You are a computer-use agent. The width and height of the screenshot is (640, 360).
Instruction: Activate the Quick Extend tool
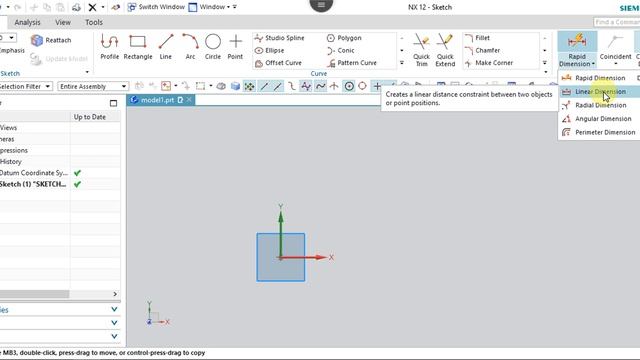coord(445,50)
